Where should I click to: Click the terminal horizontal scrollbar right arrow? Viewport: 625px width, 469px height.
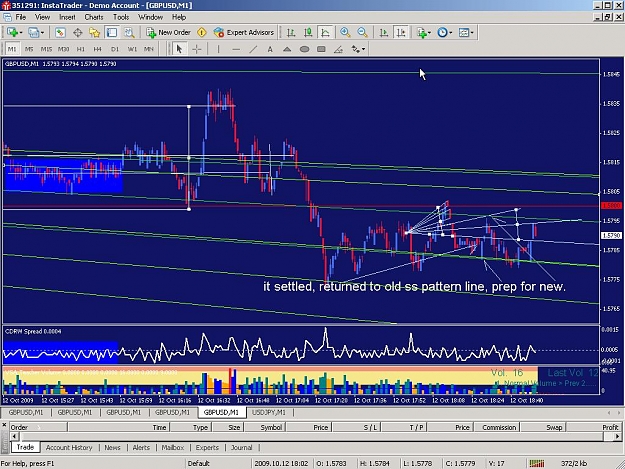[x=617, y=436]
